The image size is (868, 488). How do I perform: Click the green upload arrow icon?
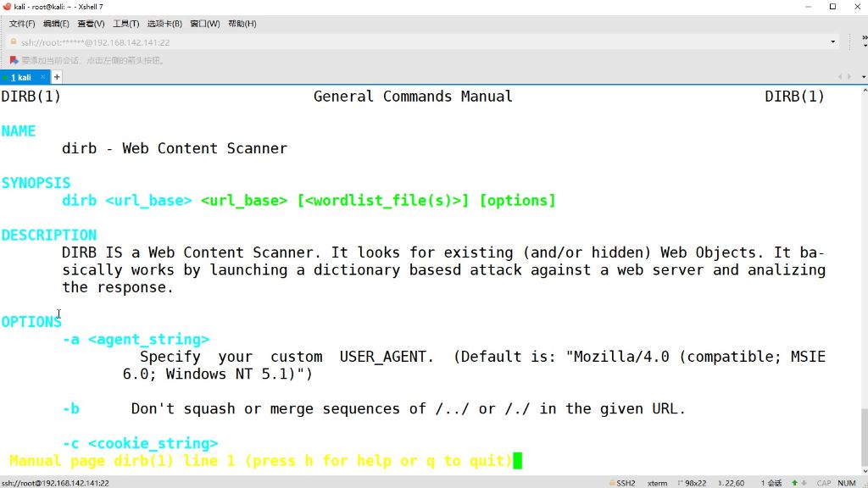(794, 483)
